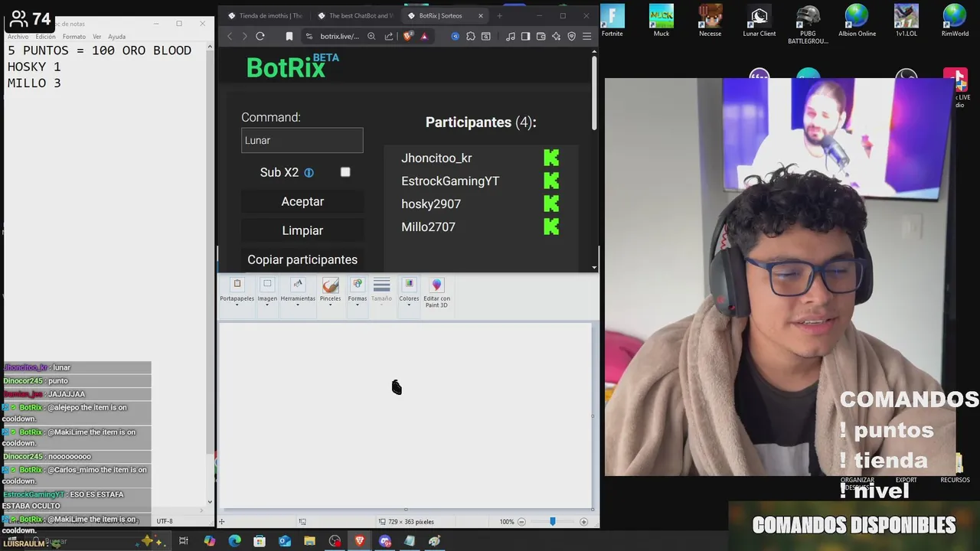
Task: Expand the Formas dropdown in Paint
Action: pos(358,305)
